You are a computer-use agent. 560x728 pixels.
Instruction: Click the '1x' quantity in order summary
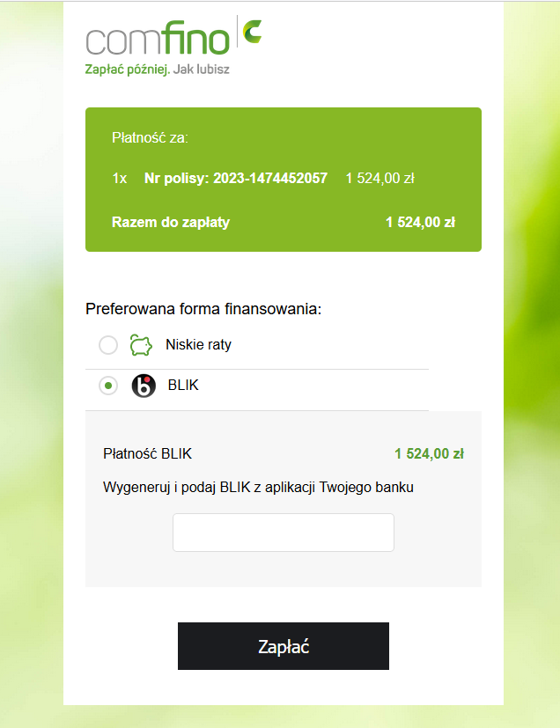[x=120, y=179]
